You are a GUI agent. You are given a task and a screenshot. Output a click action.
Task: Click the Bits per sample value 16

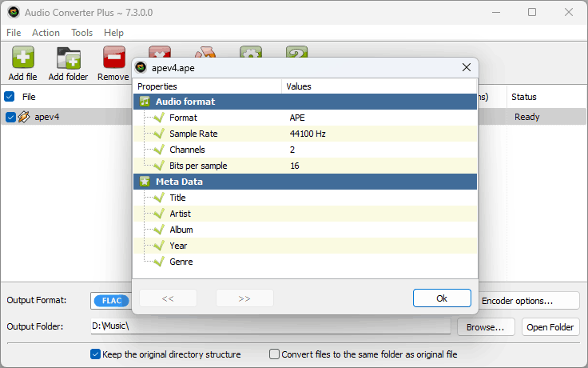pyautogui.click(x=294, y=166)
